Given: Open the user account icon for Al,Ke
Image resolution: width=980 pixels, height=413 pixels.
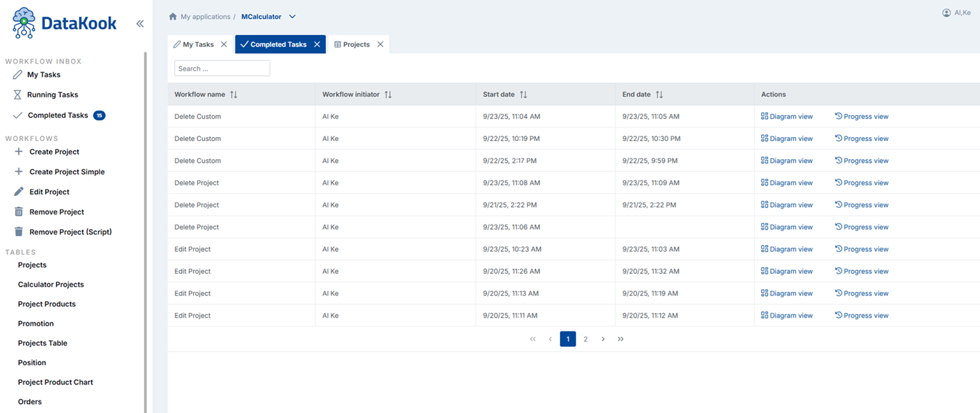Looking at the screenshot, I should [x=947, y=12].
